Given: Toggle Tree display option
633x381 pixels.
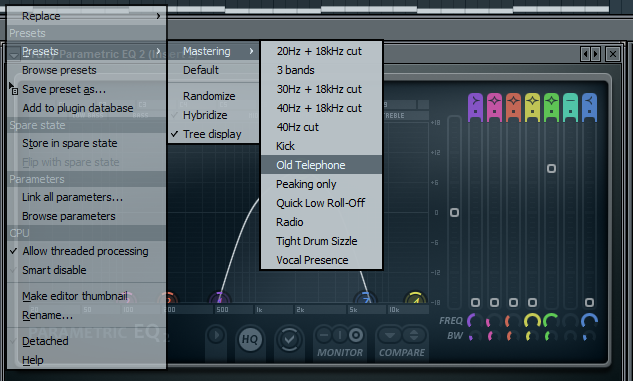Looking at the screenshot, I should point(214,134).
